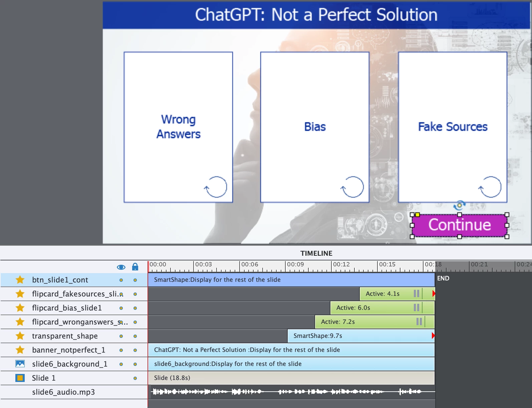Viewport: 532px width, 408px height.
Task: Click the slide icon for Slide 1 row
Action: pos(20,378)
